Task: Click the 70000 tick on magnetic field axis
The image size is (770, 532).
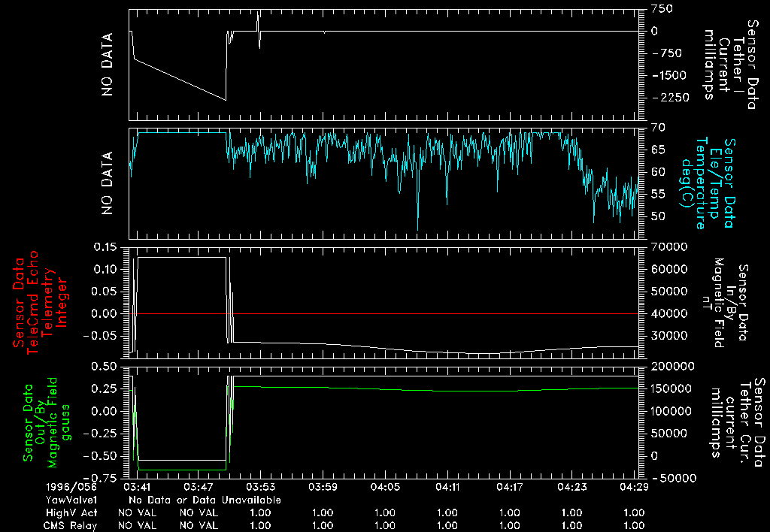Action: (x=660, y=246)
